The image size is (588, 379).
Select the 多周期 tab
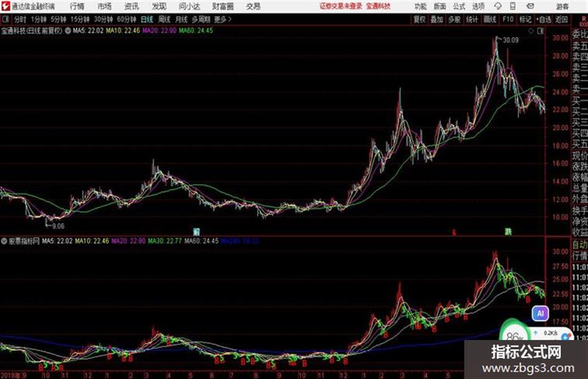click(x=200, y=19)
